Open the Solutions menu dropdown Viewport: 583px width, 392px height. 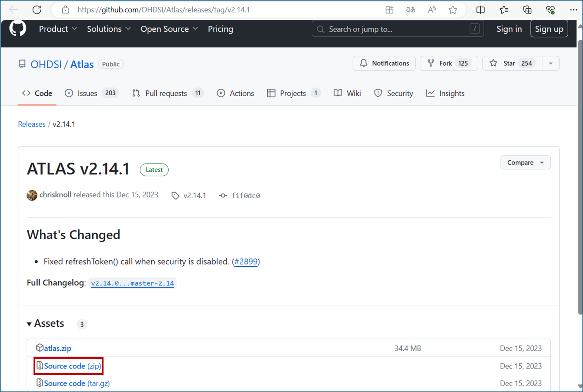109,29
